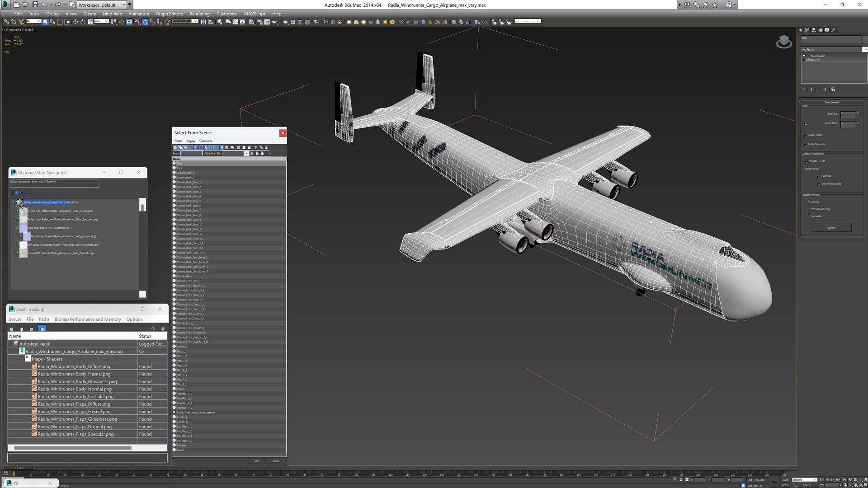Viewport: 868px width, 488px height.
Task: Open the Utilities command panel tab
Action: pos(834,30)
